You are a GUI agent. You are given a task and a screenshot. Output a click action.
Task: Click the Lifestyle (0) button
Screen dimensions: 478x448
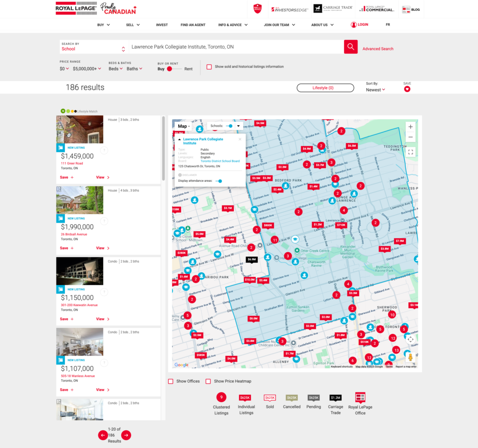coord(325,88)
